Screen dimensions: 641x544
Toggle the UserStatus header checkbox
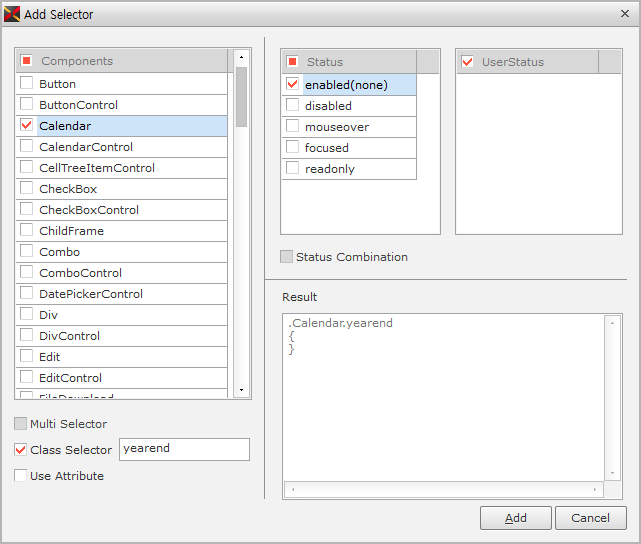point(467,62)
